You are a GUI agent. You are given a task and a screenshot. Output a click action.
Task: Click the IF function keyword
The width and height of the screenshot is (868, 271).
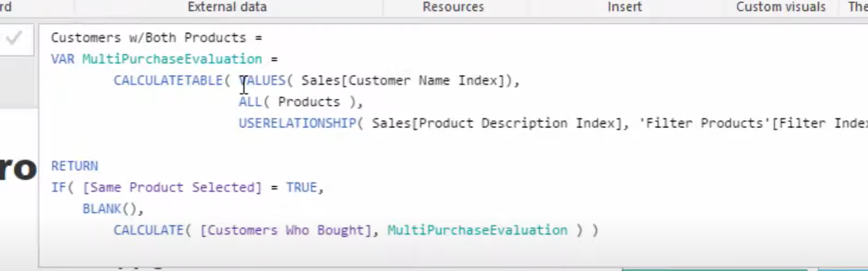tap(58, 187)
